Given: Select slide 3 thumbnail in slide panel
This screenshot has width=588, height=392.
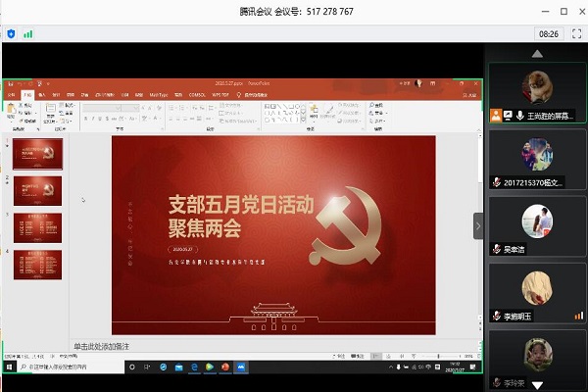Looking at the screenshot, I should click(x=37, y=228).
